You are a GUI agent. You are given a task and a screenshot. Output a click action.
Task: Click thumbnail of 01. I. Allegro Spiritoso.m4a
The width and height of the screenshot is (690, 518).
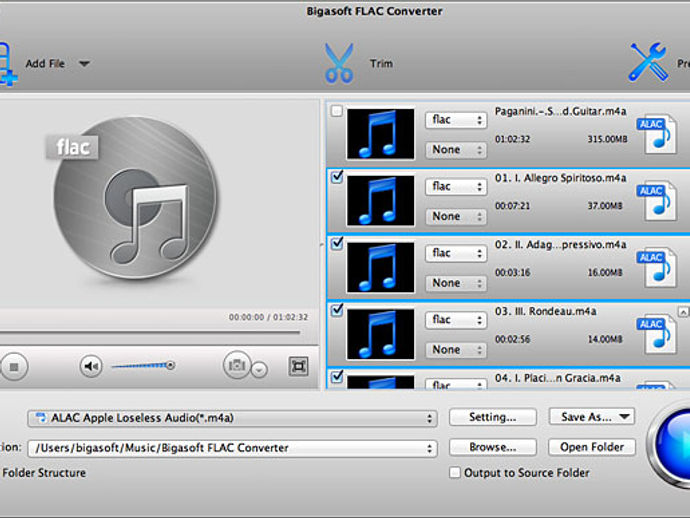(x=381, y=201)
